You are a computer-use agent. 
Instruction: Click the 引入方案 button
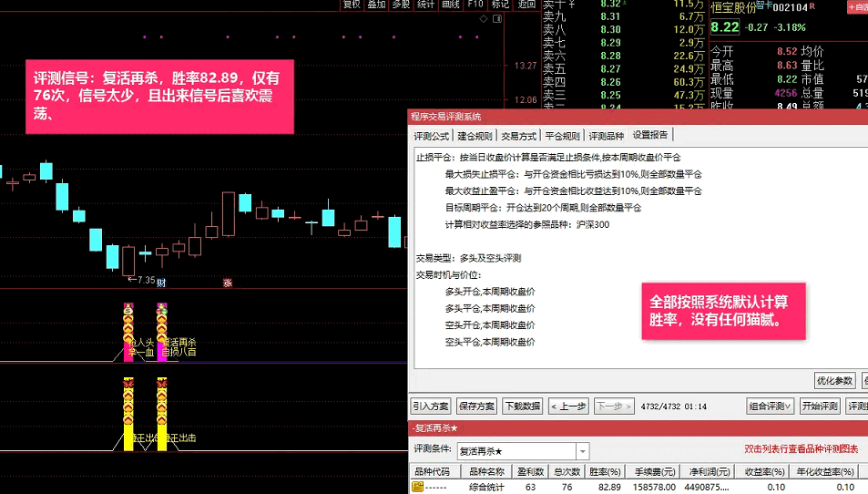(x=431, y=406)
